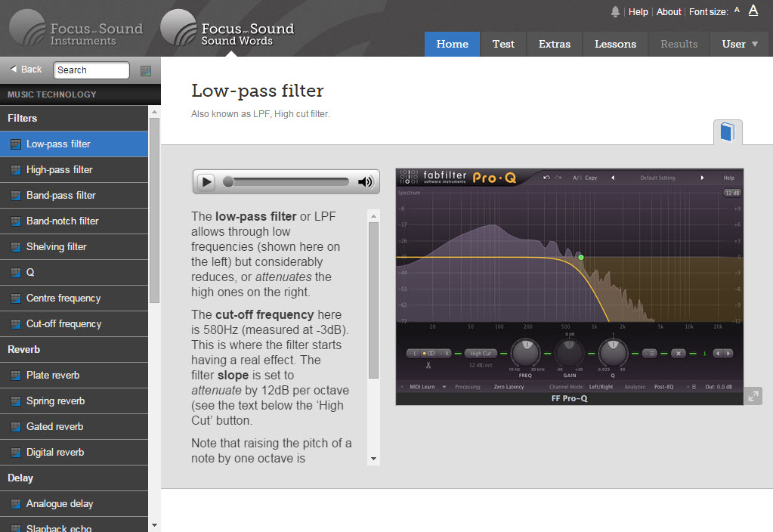
Task: Switch to the Results tab
Action: (x=679, y=45)
